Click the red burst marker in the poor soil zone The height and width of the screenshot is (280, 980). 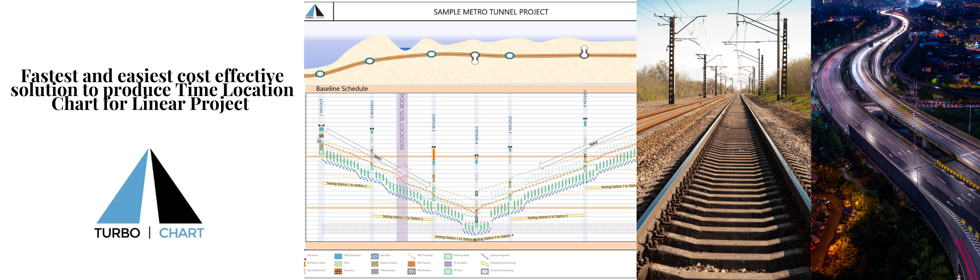[402, 171]
